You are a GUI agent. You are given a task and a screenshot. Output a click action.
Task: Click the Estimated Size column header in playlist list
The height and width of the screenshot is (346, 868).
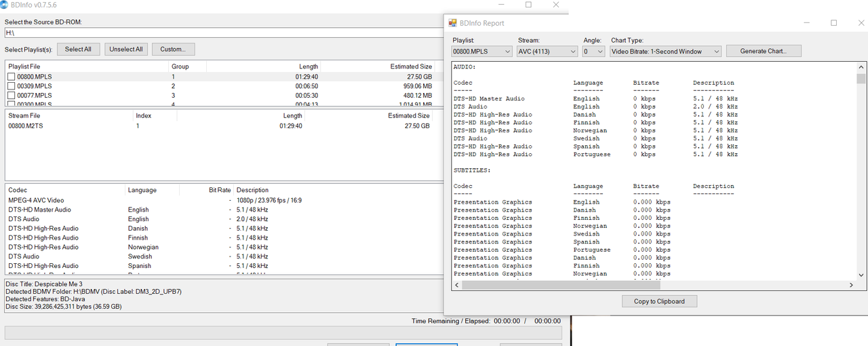coord(411,66)
